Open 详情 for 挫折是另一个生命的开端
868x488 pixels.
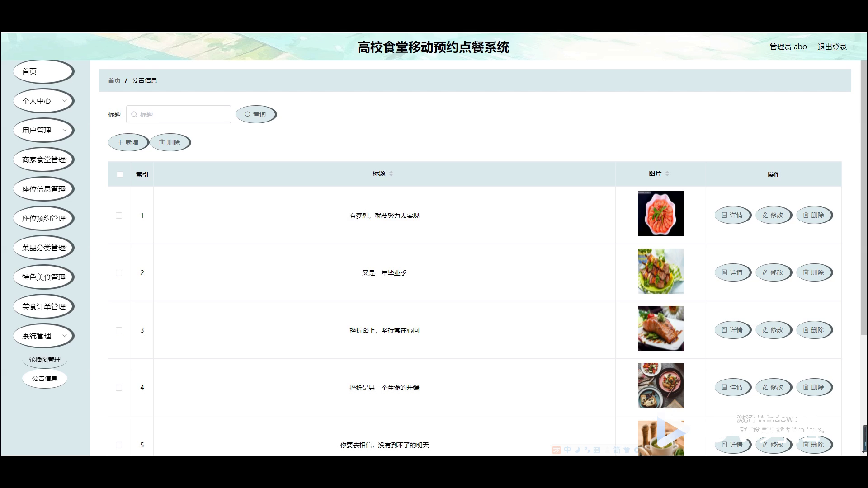[x=733, y=387]
